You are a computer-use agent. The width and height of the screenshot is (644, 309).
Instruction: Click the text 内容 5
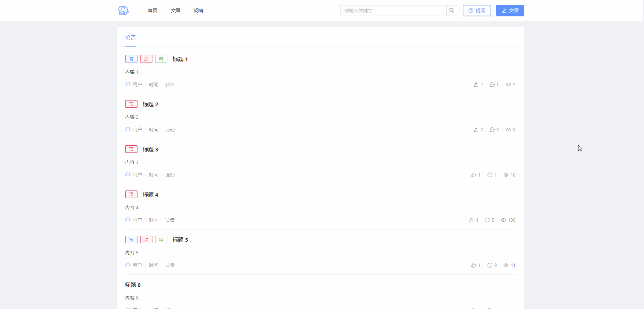coord(132,253)
